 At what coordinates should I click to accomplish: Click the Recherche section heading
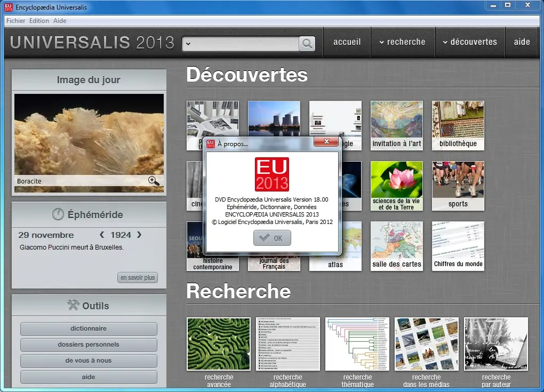239,291
